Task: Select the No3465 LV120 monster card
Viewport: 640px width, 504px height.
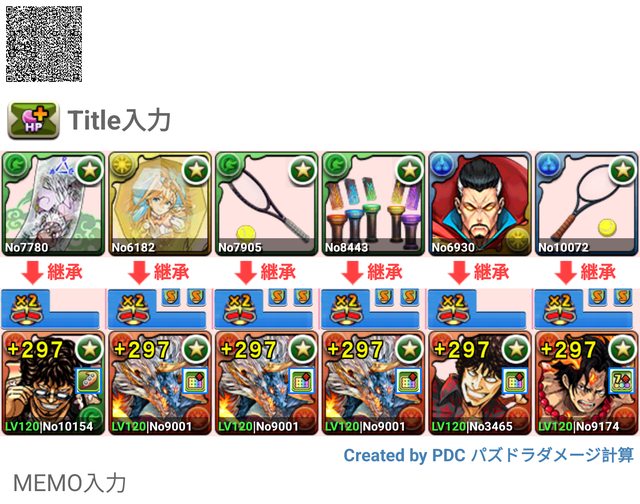Action: (x=480, y=383)
